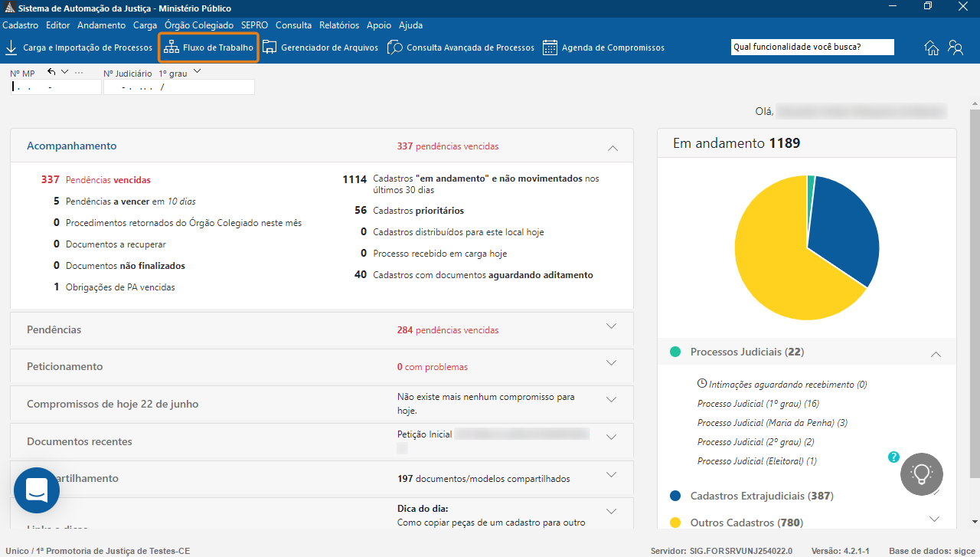Open the Relatórios menu
Image resolution: width=980 pixels, height=557 pixels.
point(340,25)
